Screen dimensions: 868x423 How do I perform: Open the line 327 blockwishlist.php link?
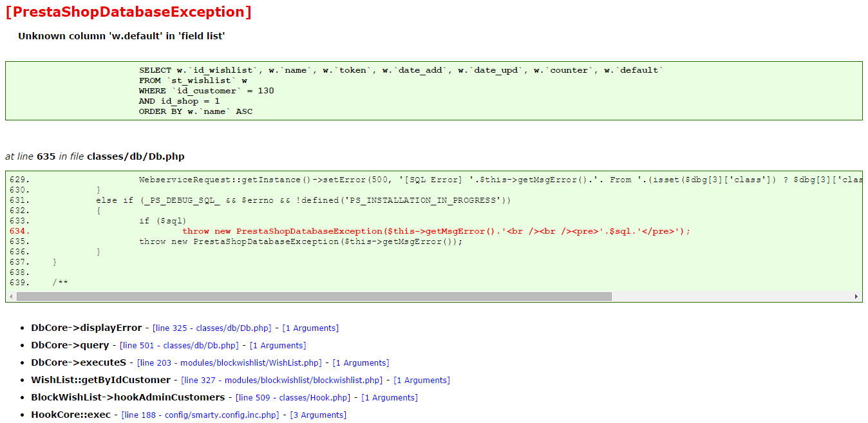point(282,380)
